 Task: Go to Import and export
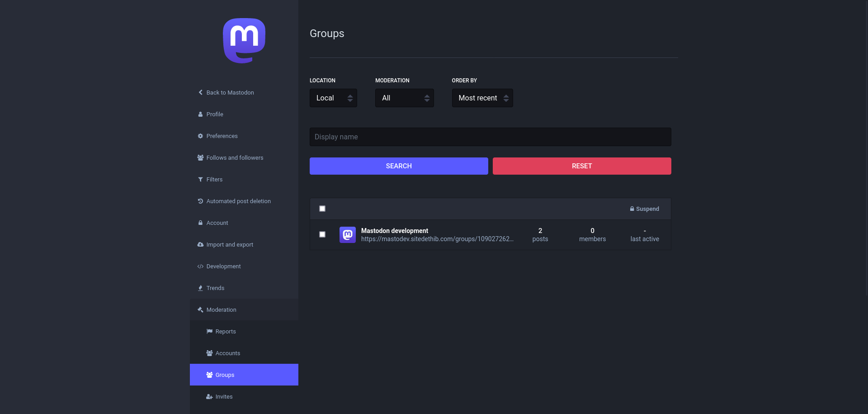coord(244,244)
